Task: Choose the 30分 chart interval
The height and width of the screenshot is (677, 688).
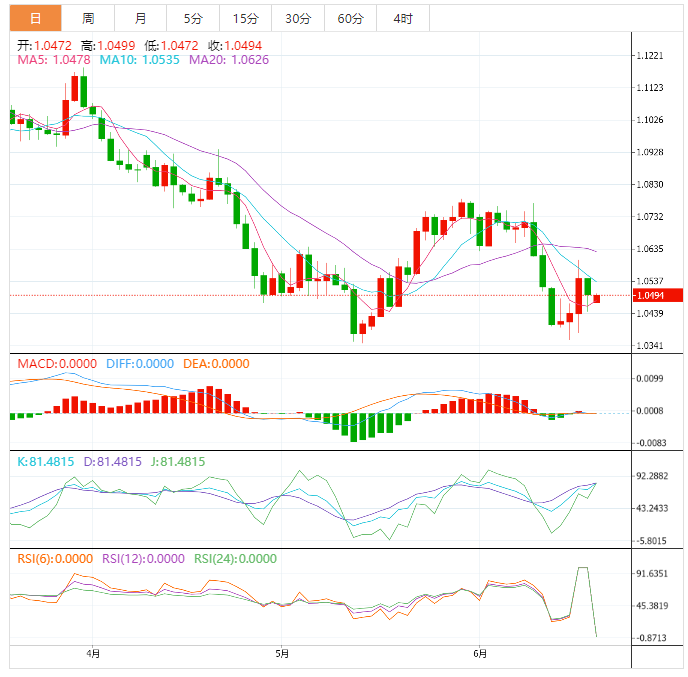Action: (297, 18)
